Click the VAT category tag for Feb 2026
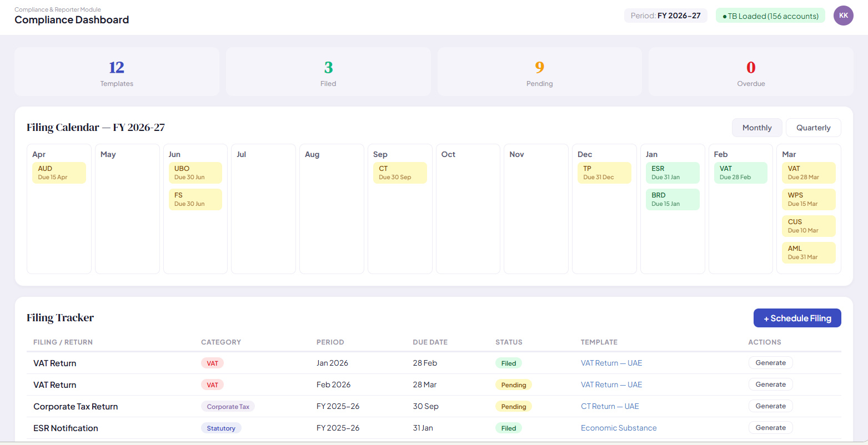 pos(213,385)
